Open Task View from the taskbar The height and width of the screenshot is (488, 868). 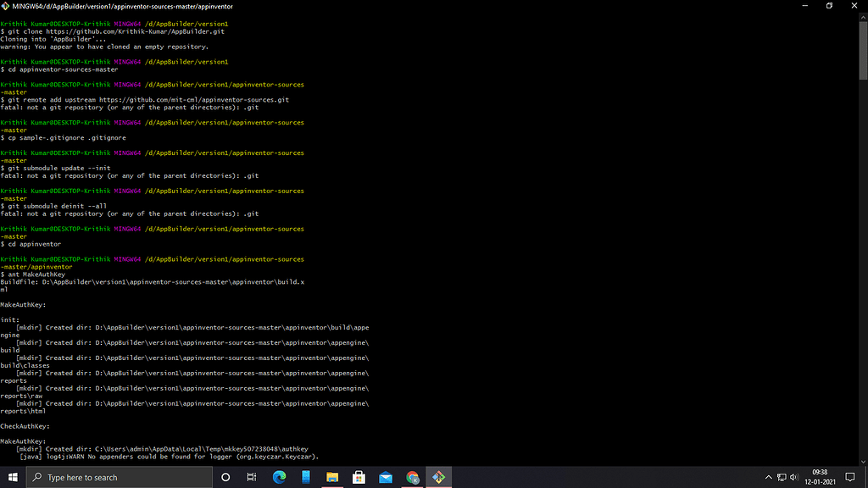tap(251, 477)
